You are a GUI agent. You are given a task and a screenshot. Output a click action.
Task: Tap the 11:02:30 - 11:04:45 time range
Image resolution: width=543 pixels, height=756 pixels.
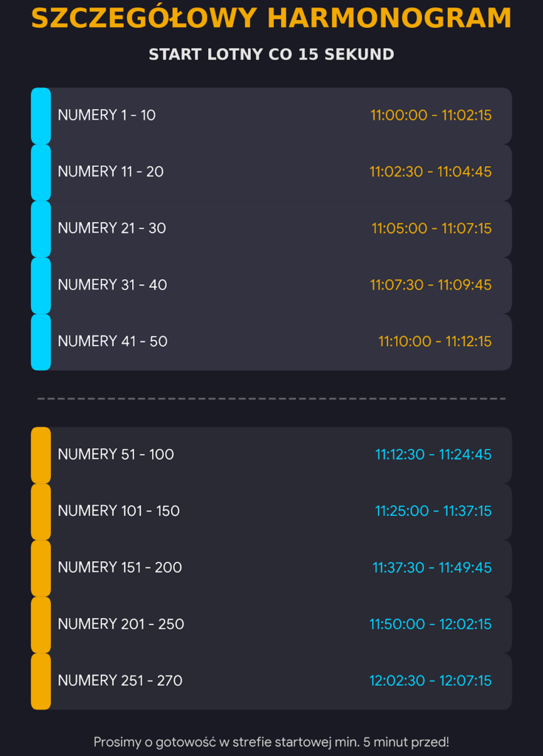430,172
